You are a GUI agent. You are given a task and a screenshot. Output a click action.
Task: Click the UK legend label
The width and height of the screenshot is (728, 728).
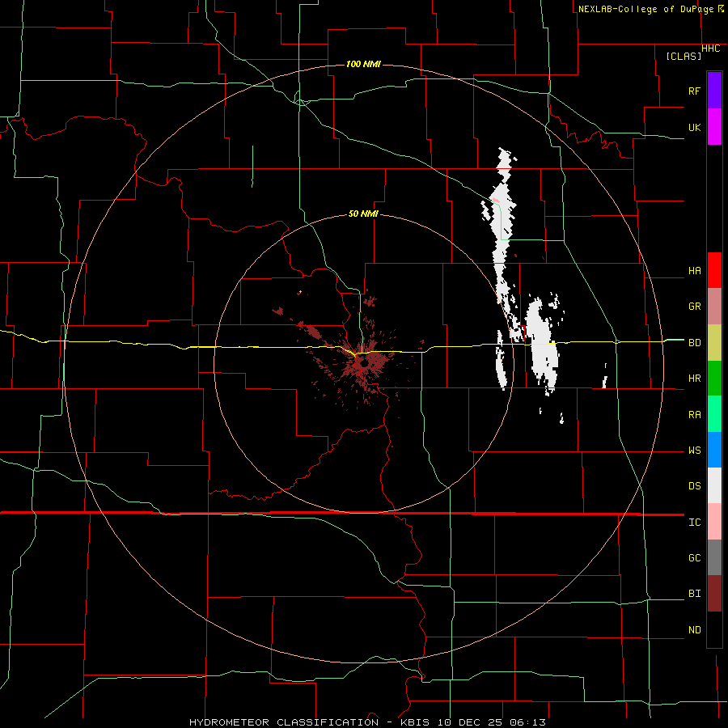[x=694, y=127]
